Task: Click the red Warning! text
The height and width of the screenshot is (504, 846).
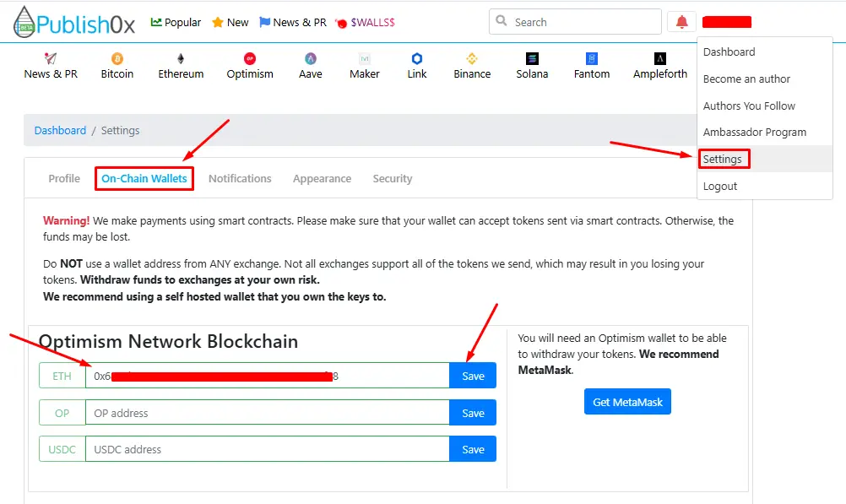Action: (67, 220)
